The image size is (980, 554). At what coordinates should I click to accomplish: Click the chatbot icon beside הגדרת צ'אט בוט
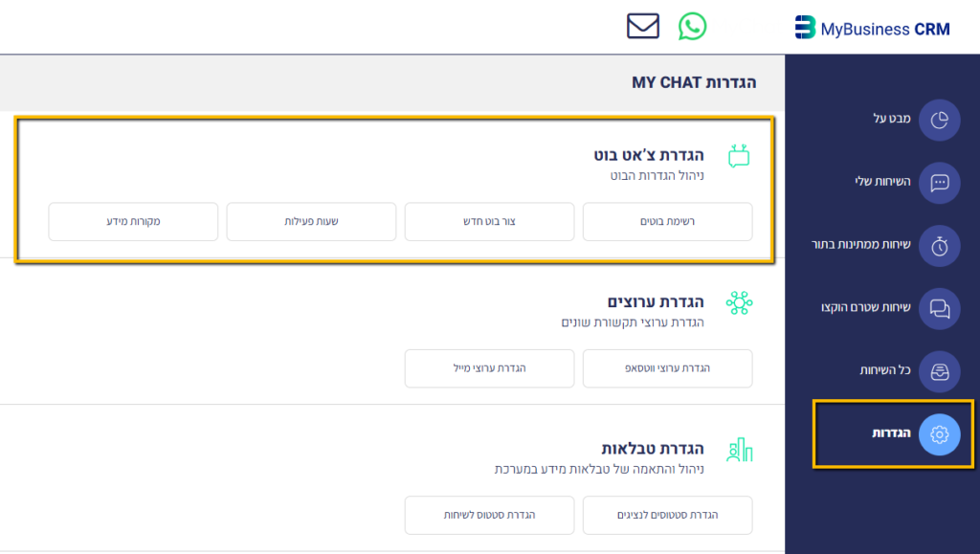[739, 156]
